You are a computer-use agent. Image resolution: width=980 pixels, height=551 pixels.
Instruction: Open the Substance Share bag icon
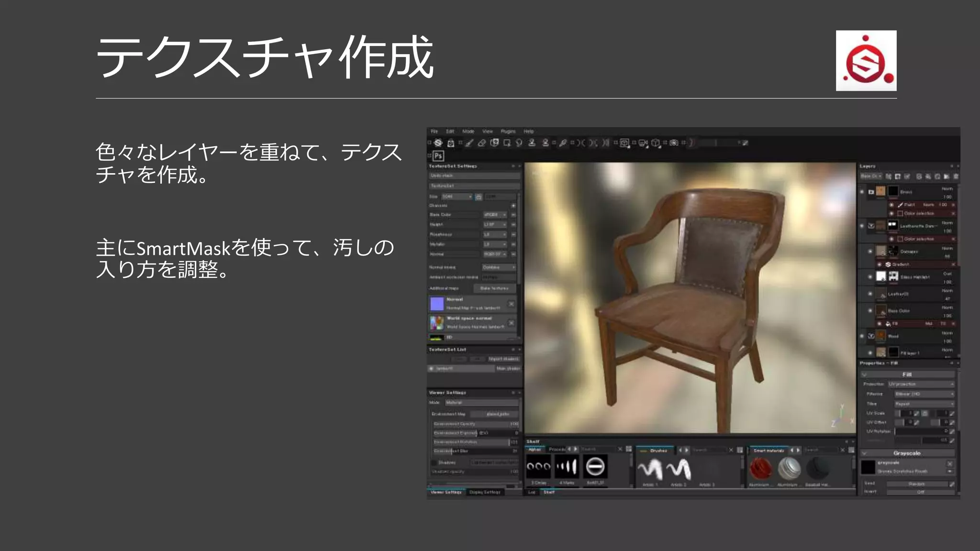click(451, 143)
